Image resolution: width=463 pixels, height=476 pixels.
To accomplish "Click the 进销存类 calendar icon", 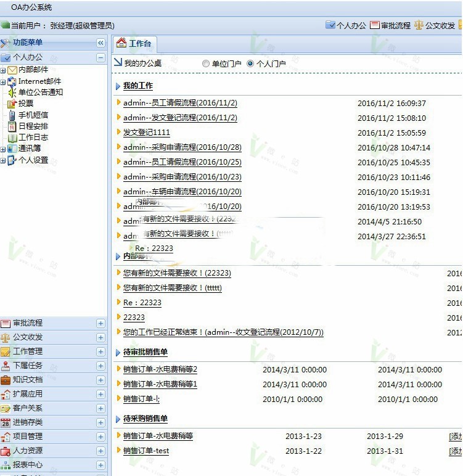I will 6,422.
